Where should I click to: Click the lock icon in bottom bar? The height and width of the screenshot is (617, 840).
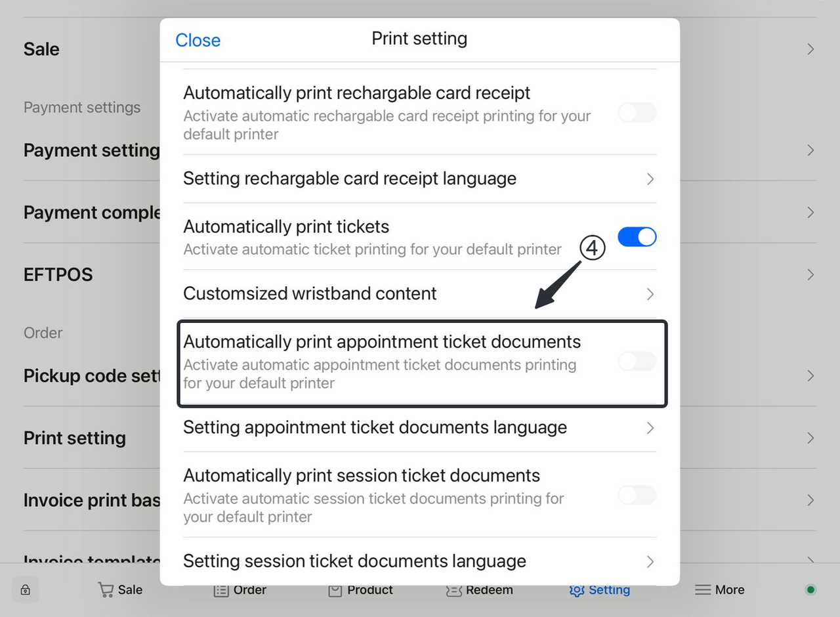(x=25, y=590)
